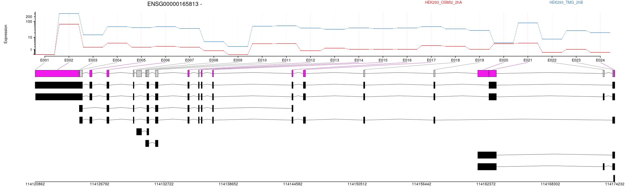The width and height of the screenshot is (644, 188).
Task: Click genomic coordinate 114174232
Action: (x=615, y=184)
